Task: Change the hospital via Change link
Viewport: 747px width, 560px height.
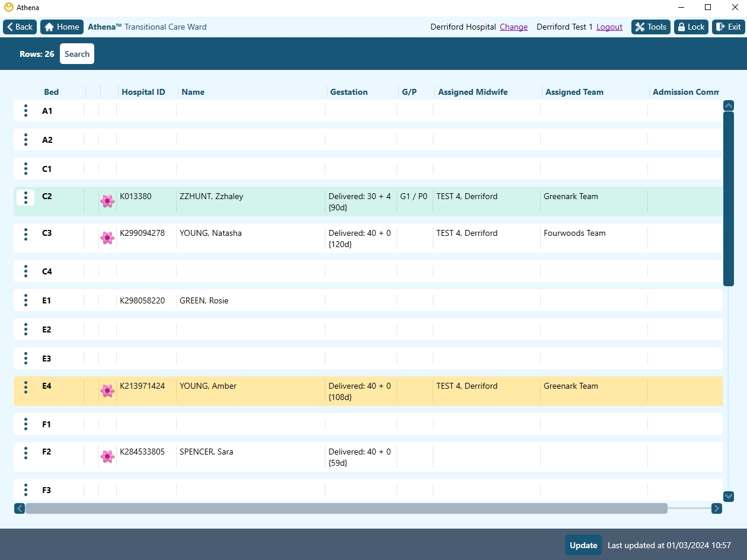Action: [x=513, y=27]
